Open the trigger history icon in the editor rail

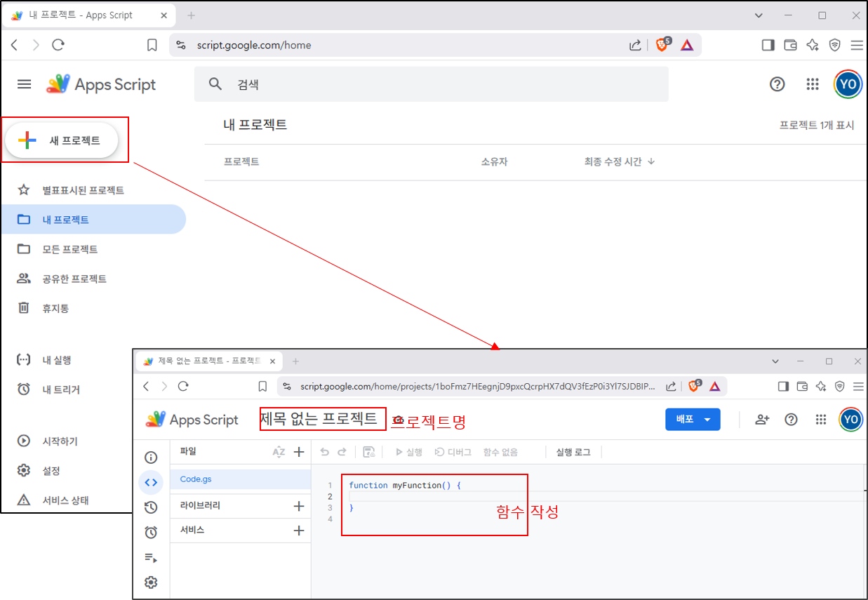pos(151,508)
